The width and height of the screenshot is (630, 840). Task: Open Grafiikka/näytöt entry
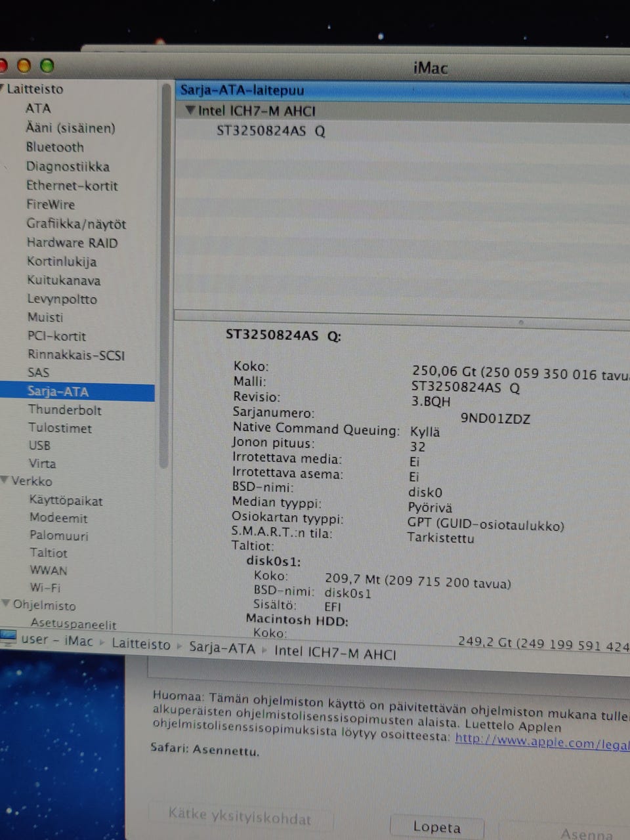(x=76, y=224)
